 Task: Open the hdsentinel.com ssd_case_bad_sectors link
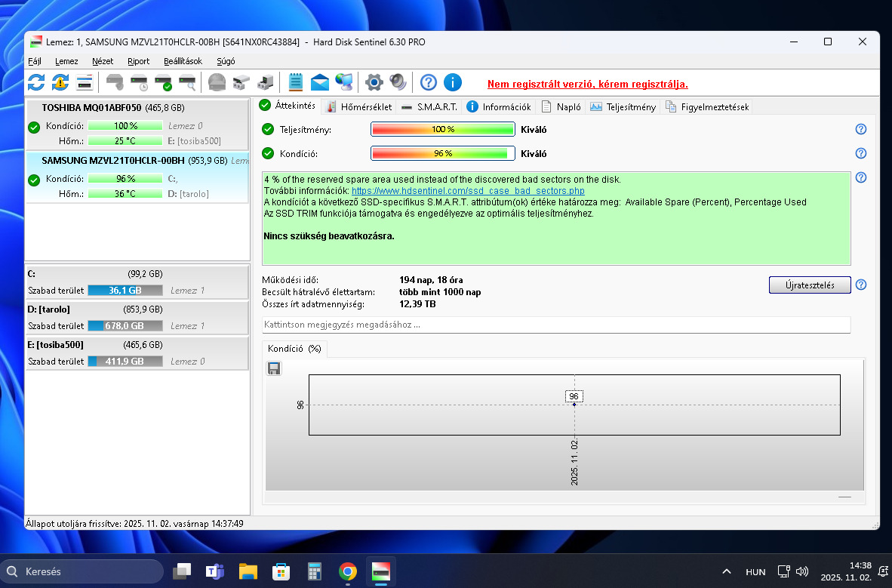(468, 191)
